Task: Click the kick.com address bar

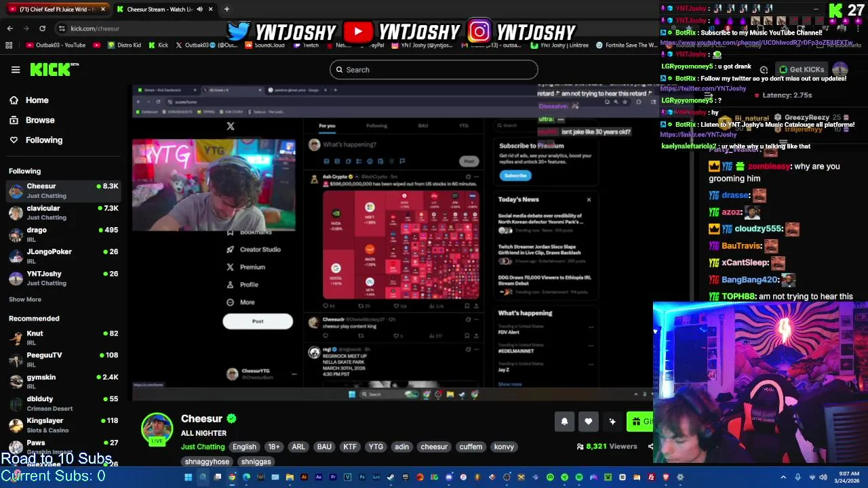Action: point(95,28)
